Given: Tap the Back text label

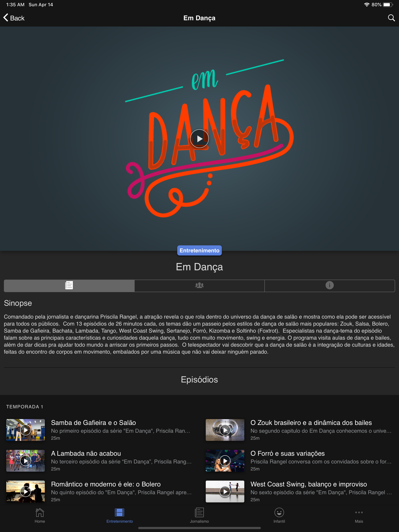Looking at the screenshot, I should (x=17, y=18).
